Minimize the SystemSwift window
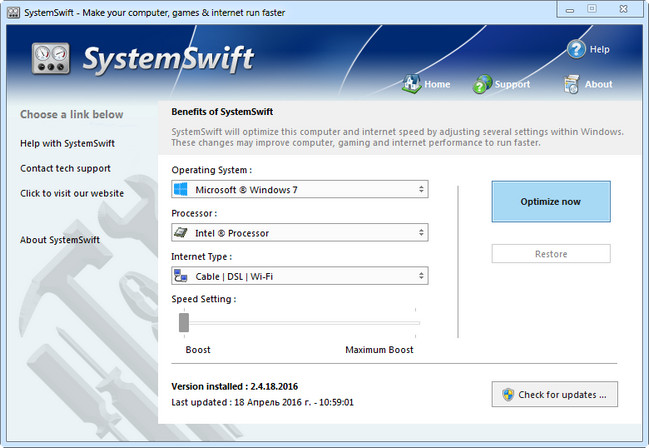Image resolution: width=649 pixels, height=448 pixels. [570, 10]
